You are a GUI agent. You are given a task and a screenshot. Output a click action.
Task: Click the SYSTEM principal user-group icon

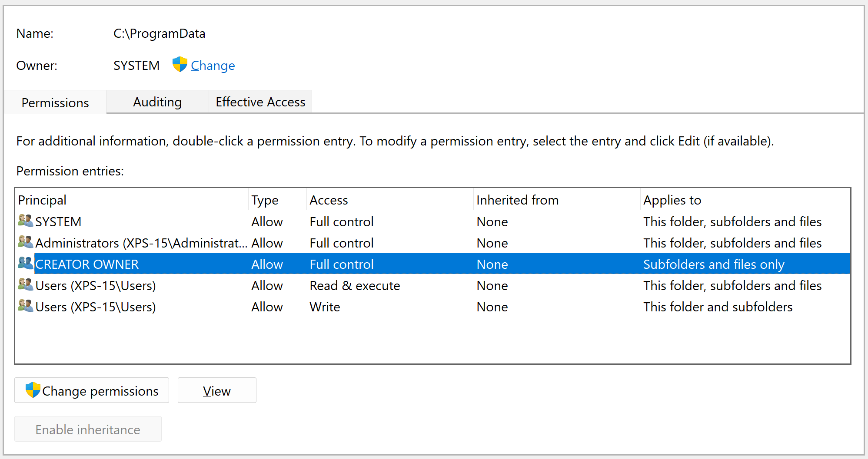tap(25, 221)
